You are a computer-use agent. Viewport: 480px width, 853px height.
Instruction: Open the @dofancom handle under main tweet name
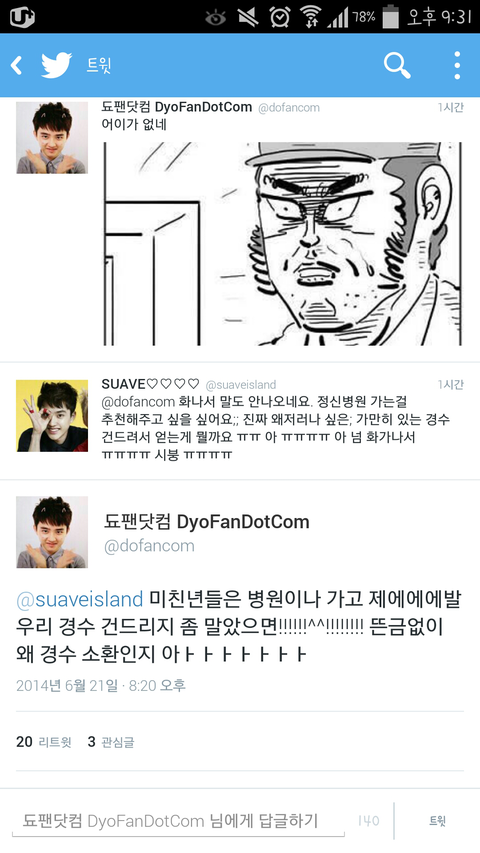149,546
